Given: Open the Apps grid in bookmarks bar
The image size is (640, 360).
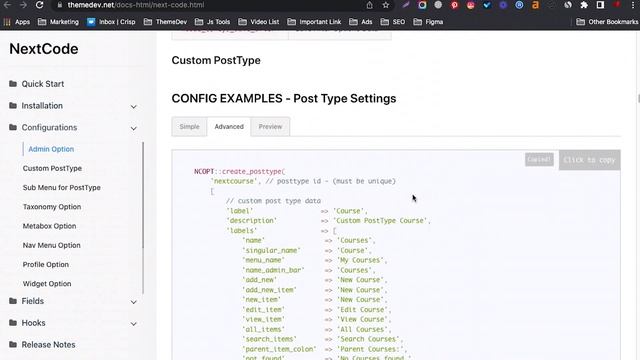Looking at the screenshot, I should (x=17, y=22).
